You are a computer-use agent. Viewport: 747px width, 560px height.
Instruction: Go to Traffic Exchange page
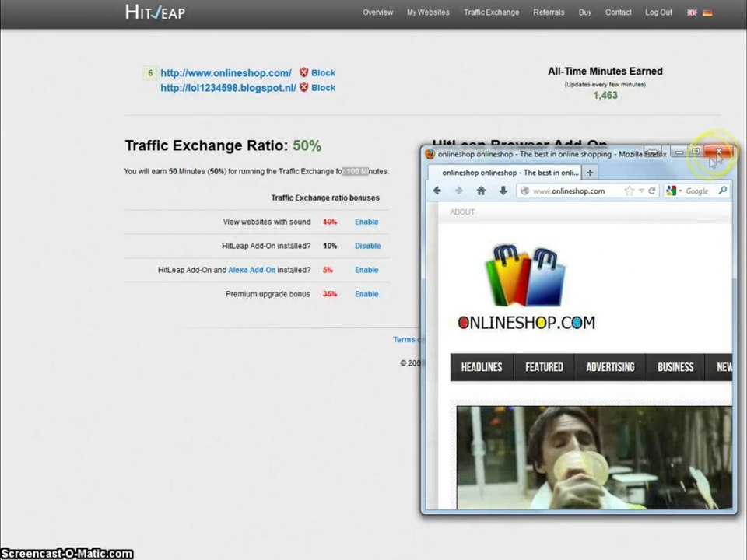point(491,12)
